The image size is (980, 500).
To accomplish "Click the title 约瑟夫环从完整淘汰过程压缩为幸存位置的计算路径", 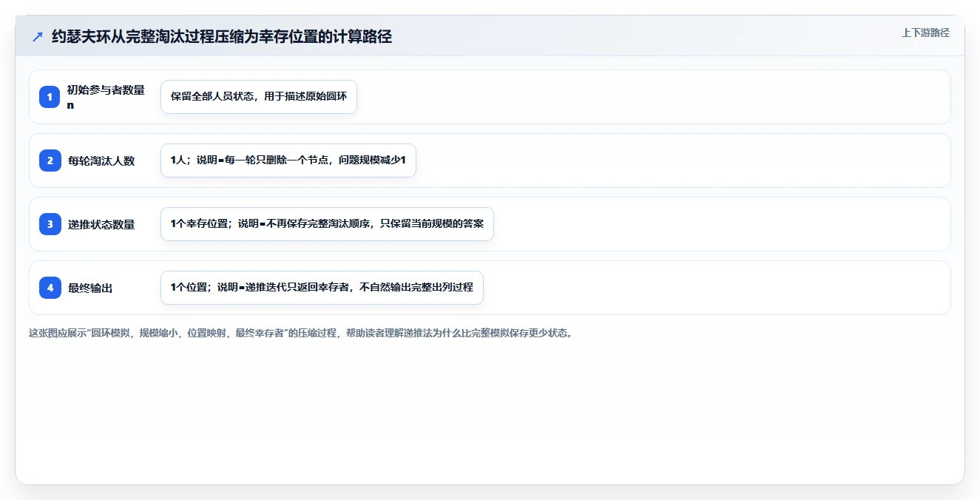I will 222,36.
